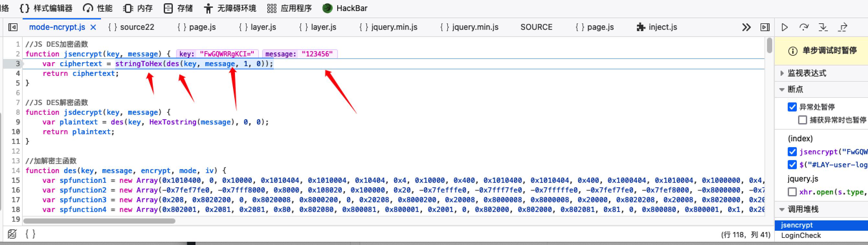The width and height of the screenshot is (868, 245).
Task: Click the Performance gauge icon
Action: pos(88,8)
